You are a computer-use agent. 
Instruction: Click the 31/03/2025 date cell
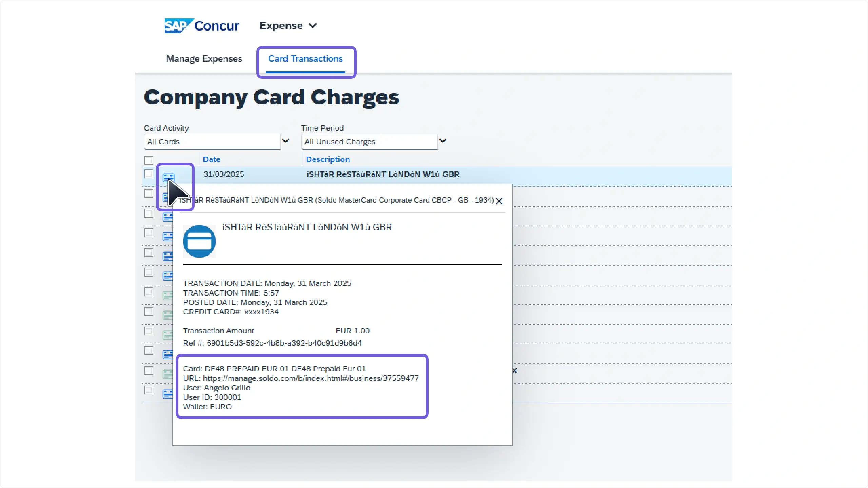[x=224, y=174]
